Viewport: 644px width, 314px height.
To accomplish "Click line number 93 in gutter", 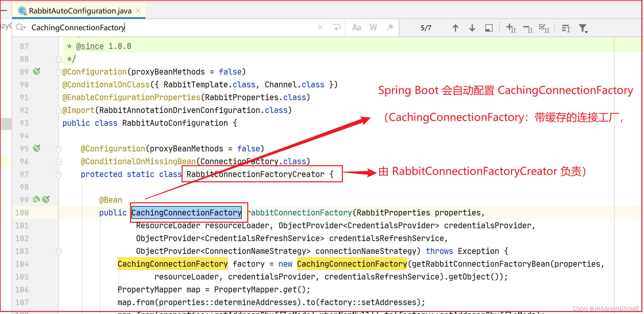I will click(x=24, y=123).
